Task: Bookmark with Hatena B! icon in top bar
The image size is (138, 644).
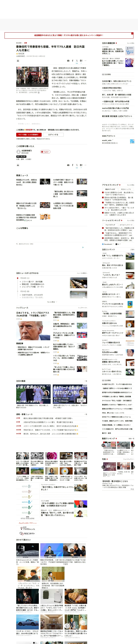Action: pos(81,61)
